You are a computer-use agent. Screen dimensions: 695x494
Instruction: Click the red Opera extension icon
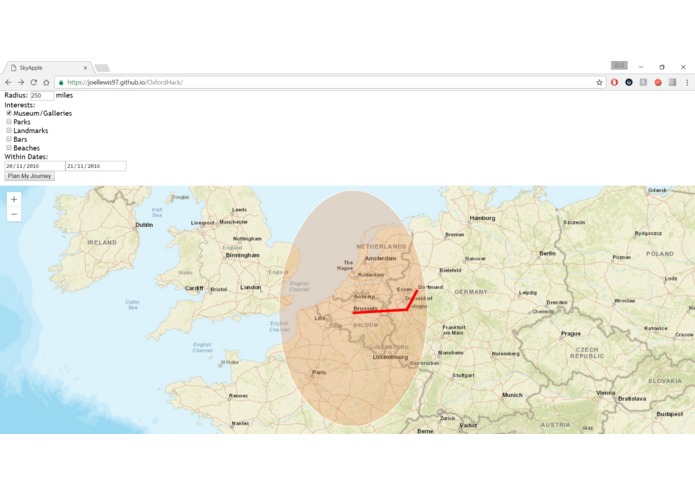pyautogui.click(x=614, y=82)
